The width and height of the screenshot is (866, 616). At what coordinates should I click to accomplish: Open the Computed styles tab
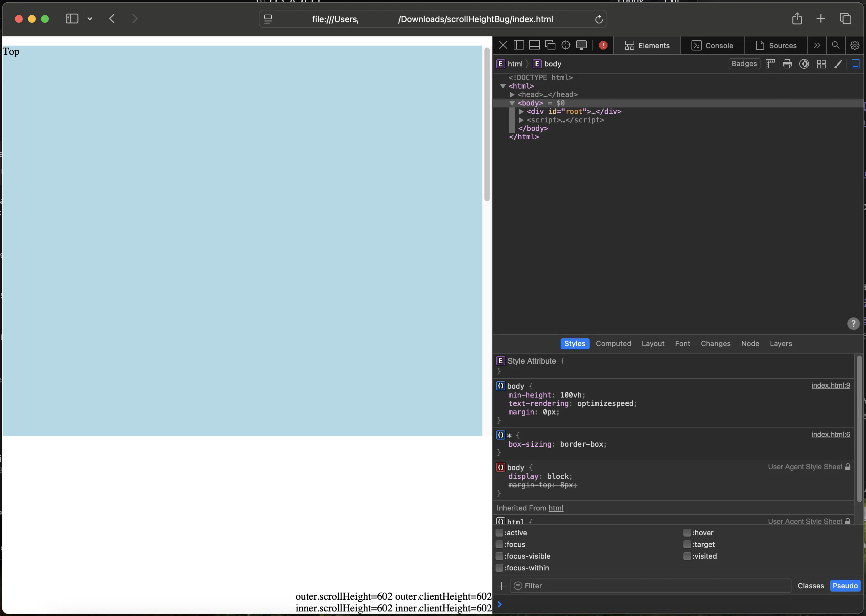pos(613,344)
